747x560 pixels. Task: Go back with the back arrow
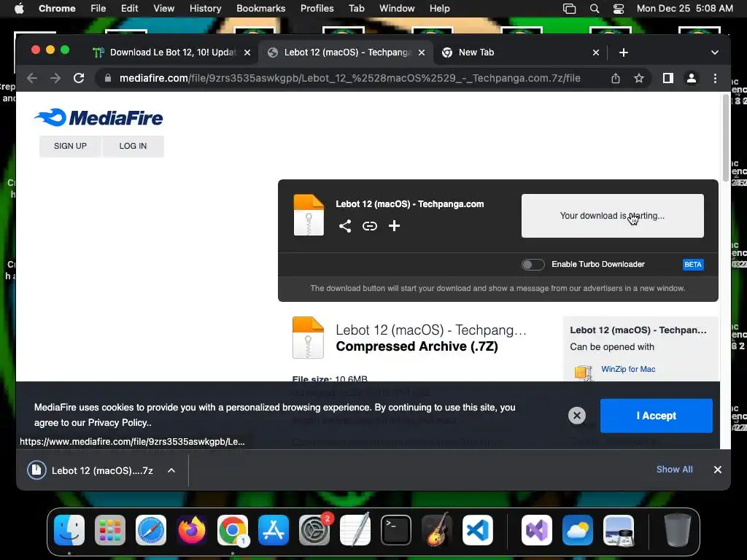coord(32,78)
